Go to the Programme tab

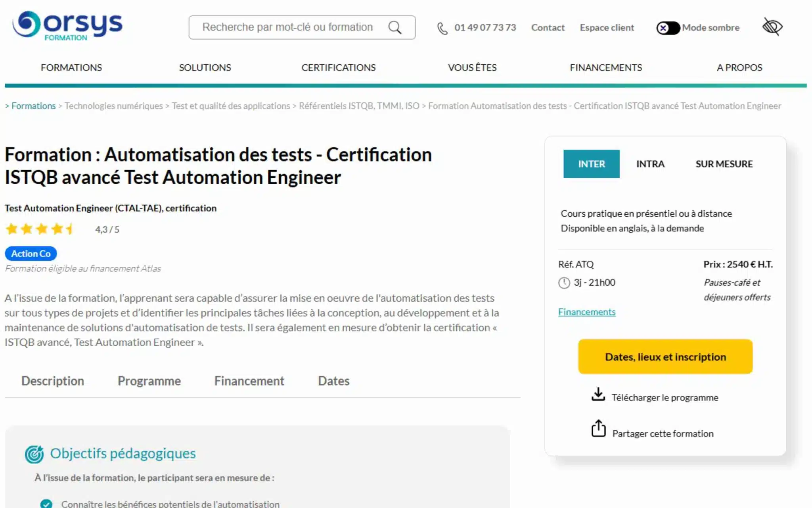[149, 381]
